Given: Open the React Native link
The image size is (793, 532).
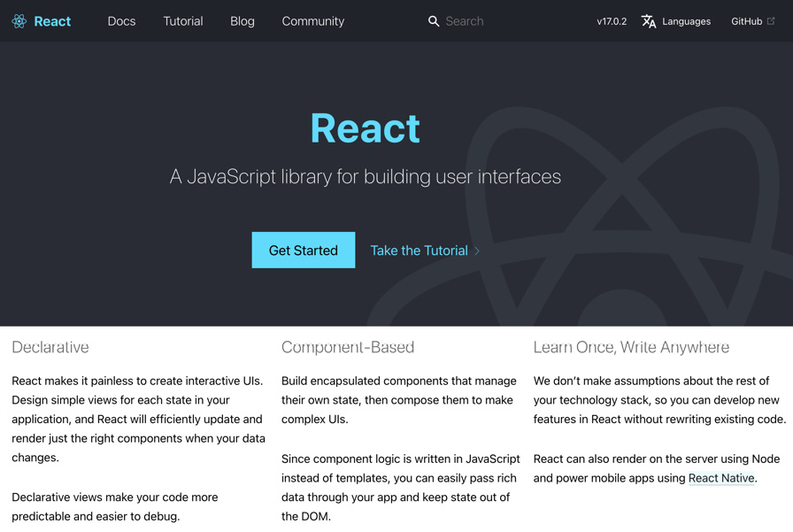Looking at the screenshot, I should pos(720,478).
